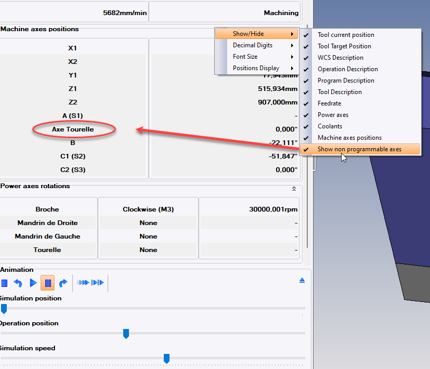Viewport: 430px width, 369px height.
Task: Collapse the Animation panel with the triangle
Action: [302, 281]
